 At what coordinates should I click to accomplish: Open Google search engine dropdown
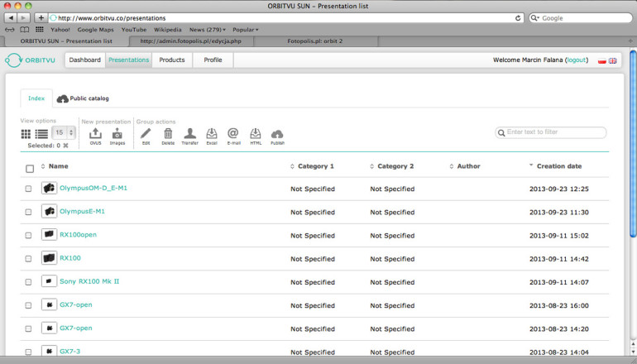[x=535, y=18]
